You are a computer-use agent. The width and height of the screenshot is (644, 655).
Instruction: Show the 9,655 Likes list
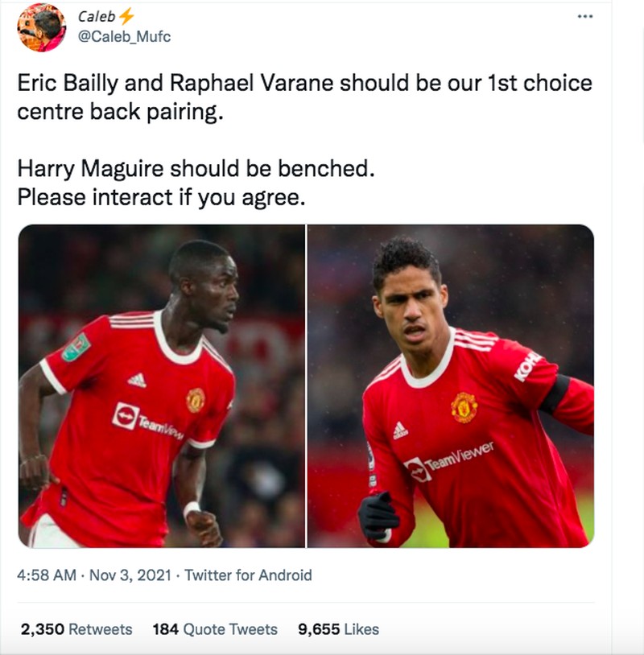[338, 629]
